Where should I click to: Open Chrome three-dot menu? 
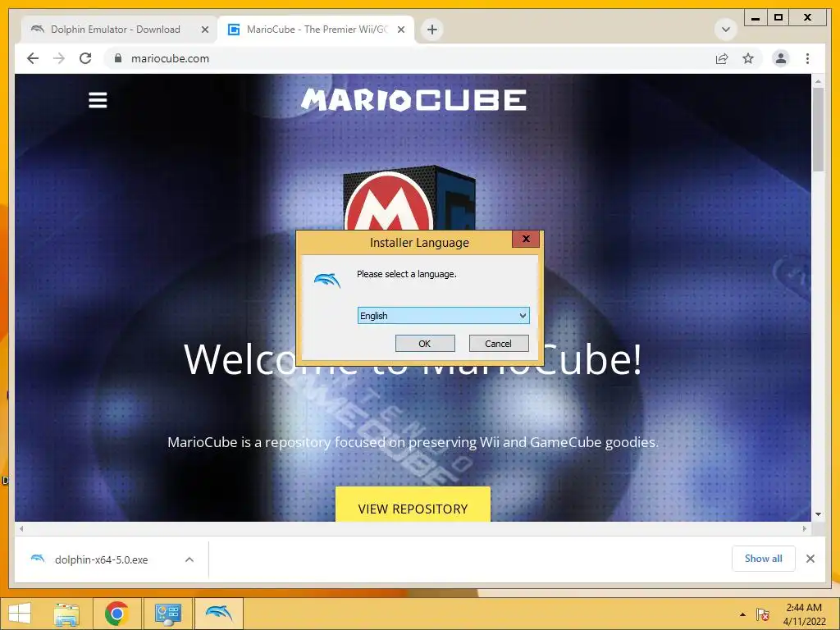pyautogui.click(x=807, y=58)
